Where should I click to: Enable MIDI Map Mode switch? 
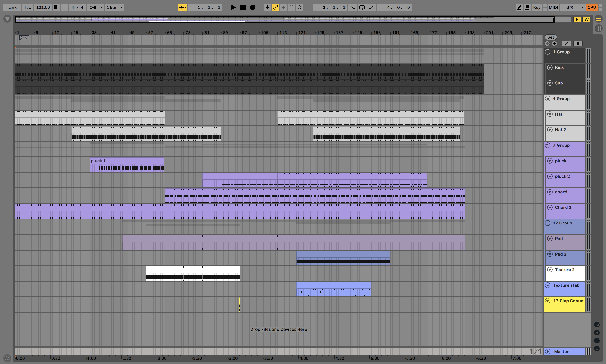(x=553, y=7)
